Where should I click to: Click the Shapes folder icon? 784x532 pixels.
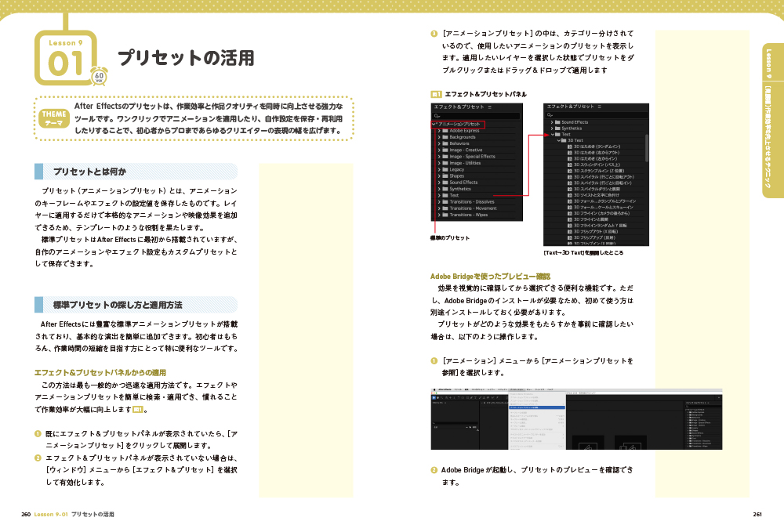[445, 176]
